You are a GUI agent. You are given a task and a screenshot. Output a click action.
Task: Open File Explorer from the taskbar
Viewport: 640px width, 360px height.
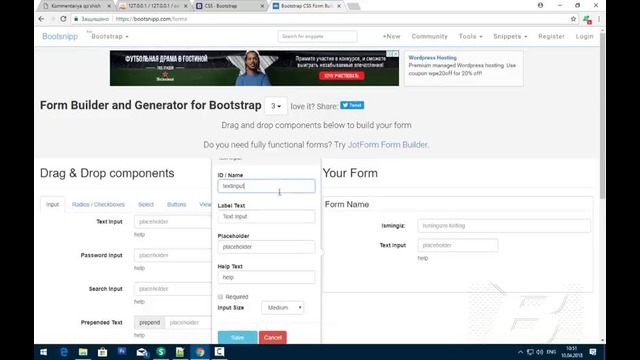point(83,352)
